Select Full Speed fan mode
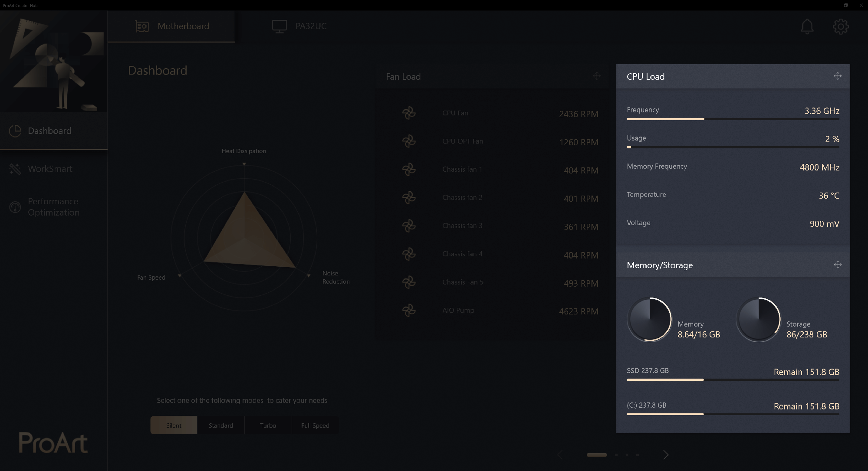The width and height of the screenshot is (868, 471). pyautogui.click(x=315, y=425)
